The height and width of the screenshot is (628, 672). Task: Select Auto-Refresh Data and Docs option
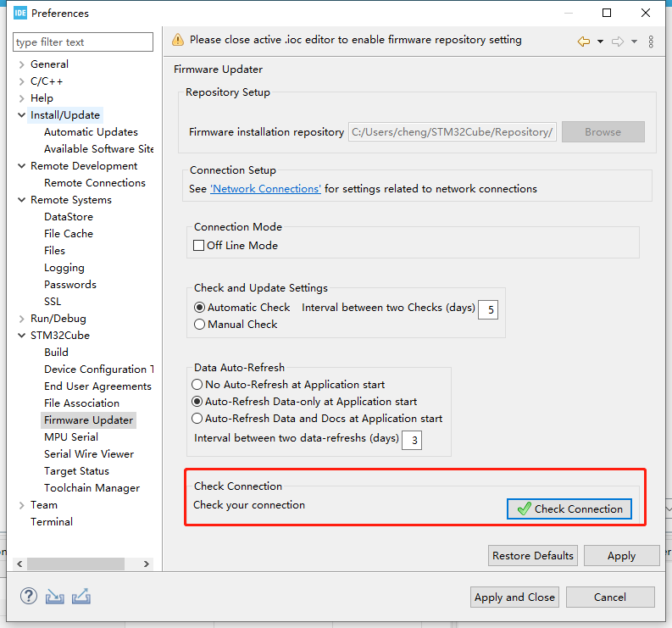[197, 419]
